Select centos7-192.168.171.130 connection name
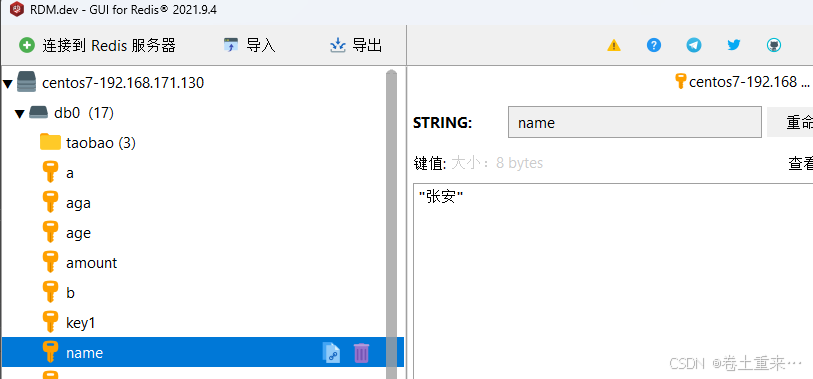The image size is (813, 379). pos(123,82)
